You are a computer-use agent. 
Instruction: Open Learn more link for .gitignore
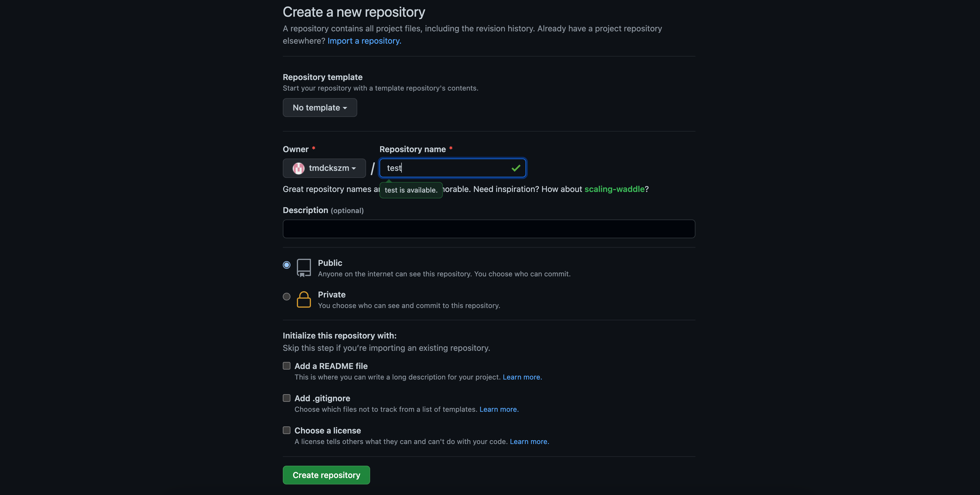(499, 409)
